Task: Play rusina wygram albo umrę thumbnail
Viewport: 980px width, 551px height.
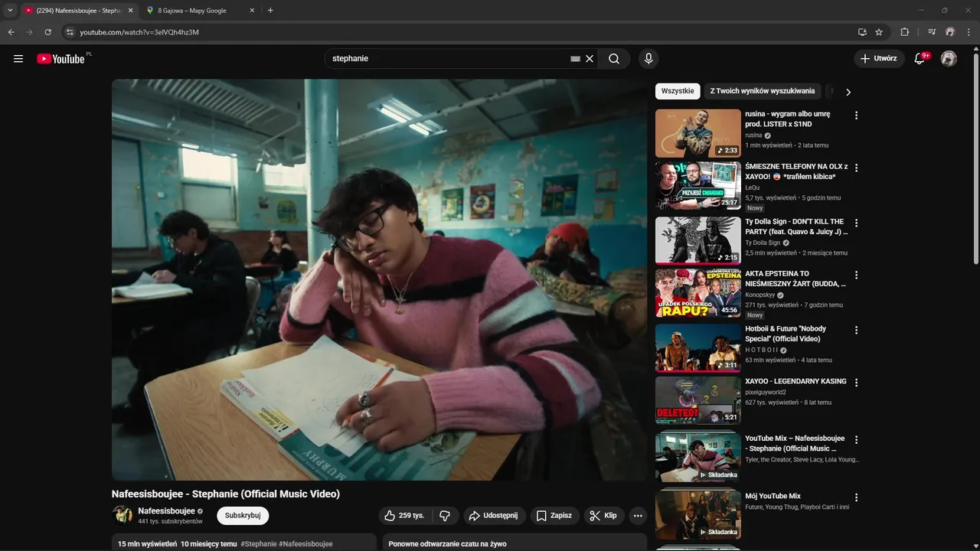Action: pos(698,133)
